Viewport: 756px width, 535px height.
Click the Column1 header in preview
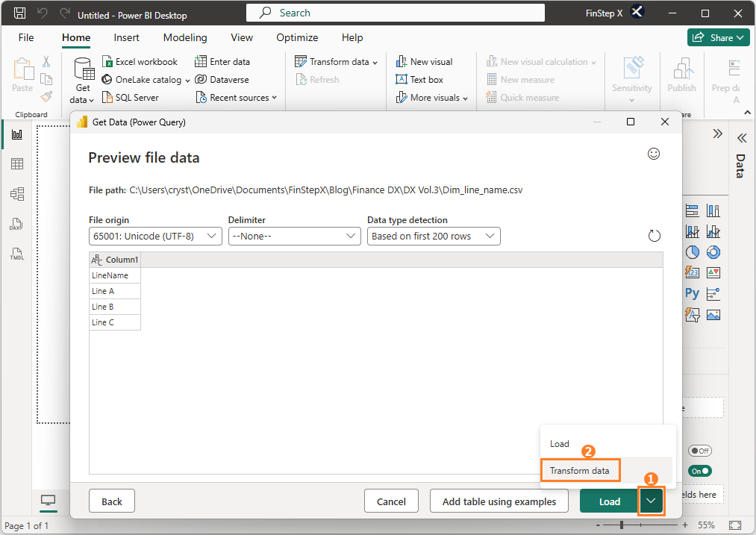point(115,260)
